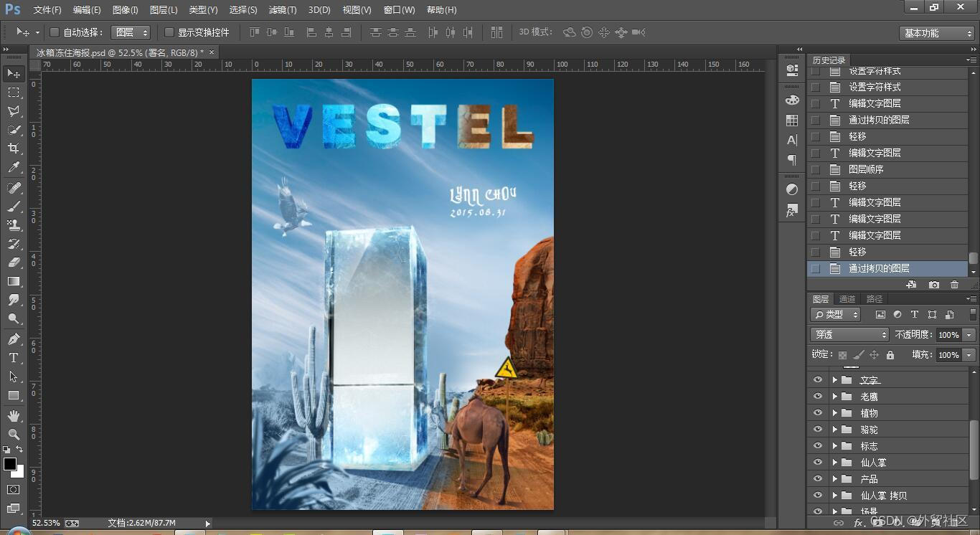
Task: Select the Brush tool
Action: click(x=14, y=207)
